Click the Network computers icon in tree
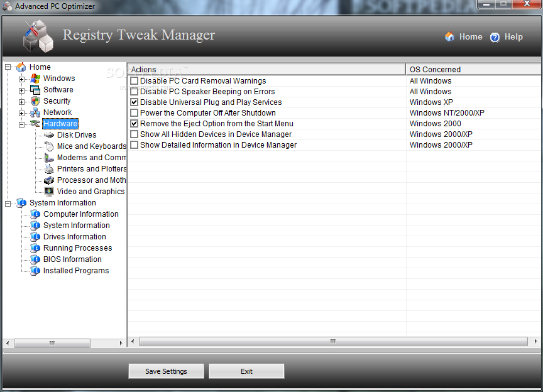This screenshot has height=392, width=543. click(x=35, y=112)
